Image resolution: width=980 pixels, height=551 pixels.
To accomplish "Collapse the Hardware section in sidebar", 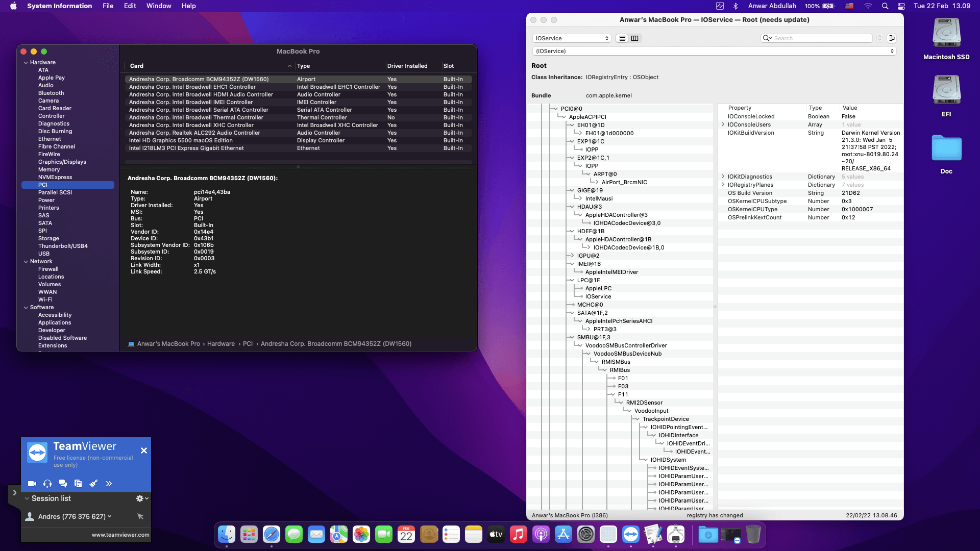I will point(26,62).
